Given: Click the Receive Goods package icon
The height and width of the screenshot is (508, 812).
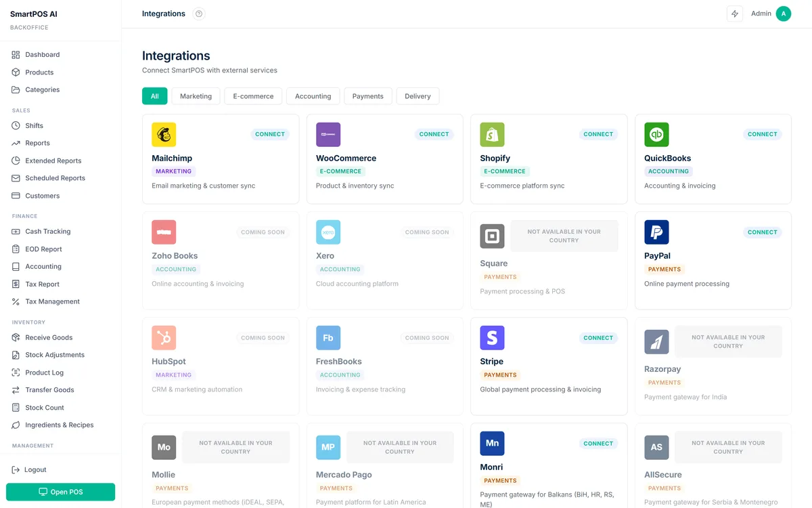Looking at the screenshot, I should coord(16,338).
